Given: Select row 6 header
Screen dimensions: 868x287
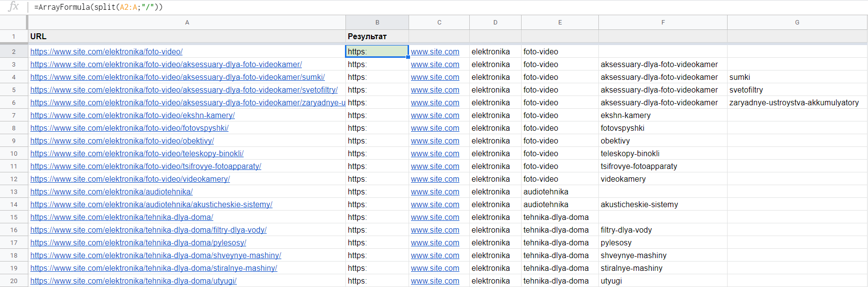Looking at the screenshot, I should click(14, 102).
